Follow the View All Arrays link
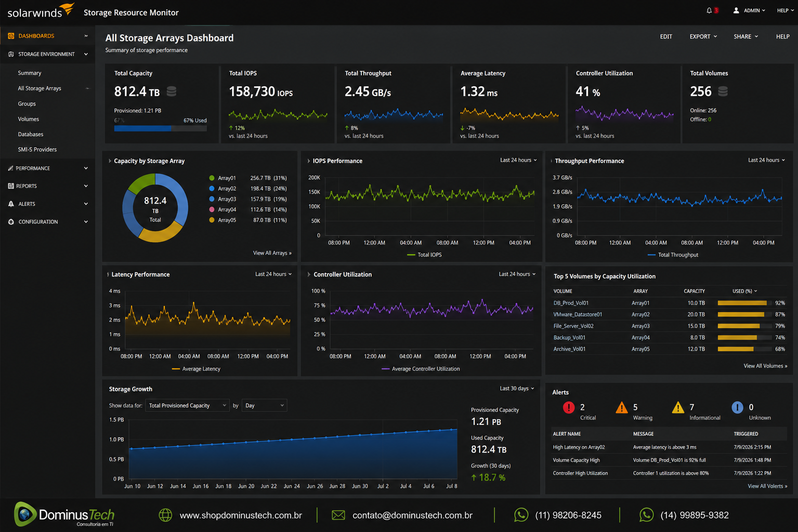The width and height of the screenshot is (798, 532). pyautogui.click(x=272, y=253)
